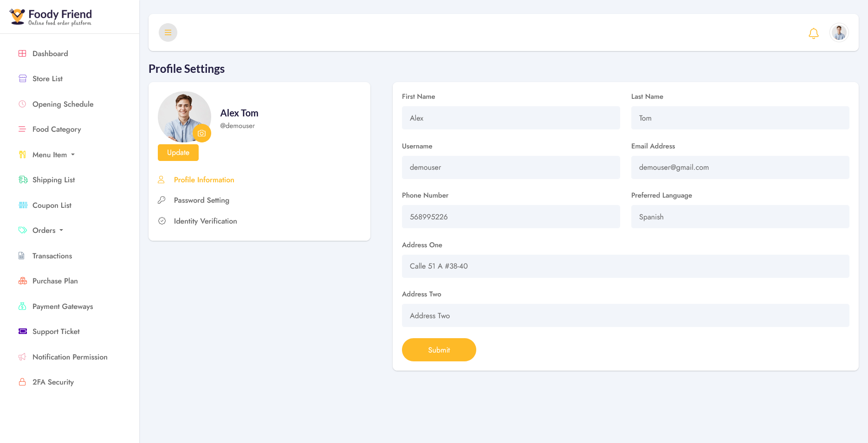Open Store List page

click(47, 78)
